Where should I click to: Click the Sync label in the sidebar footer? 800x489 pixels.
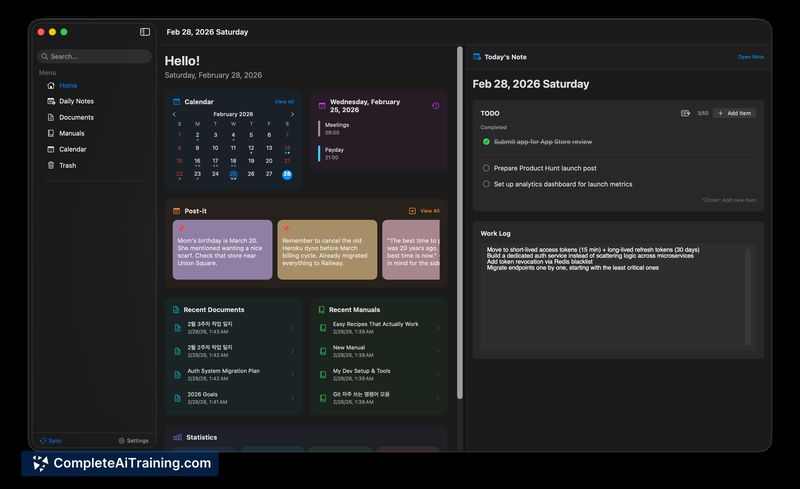[x=55, y=441]
